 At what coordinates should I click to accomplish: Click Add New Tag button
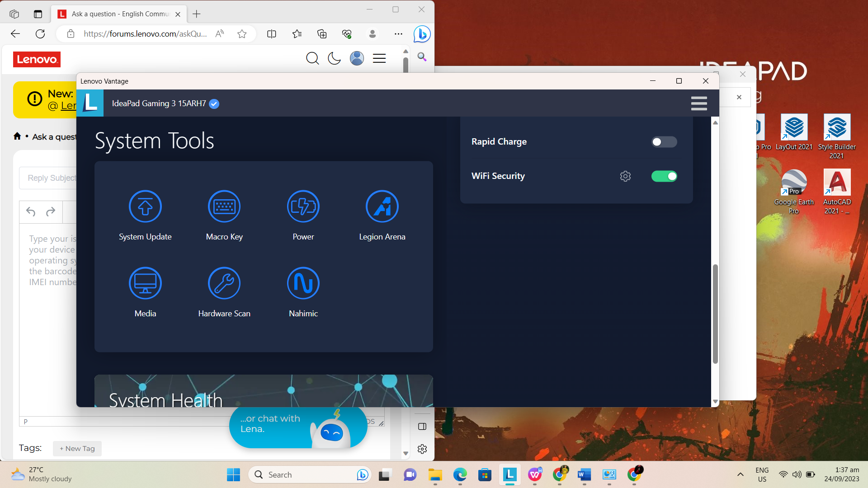pyautogui.click(x=76, y=449)
